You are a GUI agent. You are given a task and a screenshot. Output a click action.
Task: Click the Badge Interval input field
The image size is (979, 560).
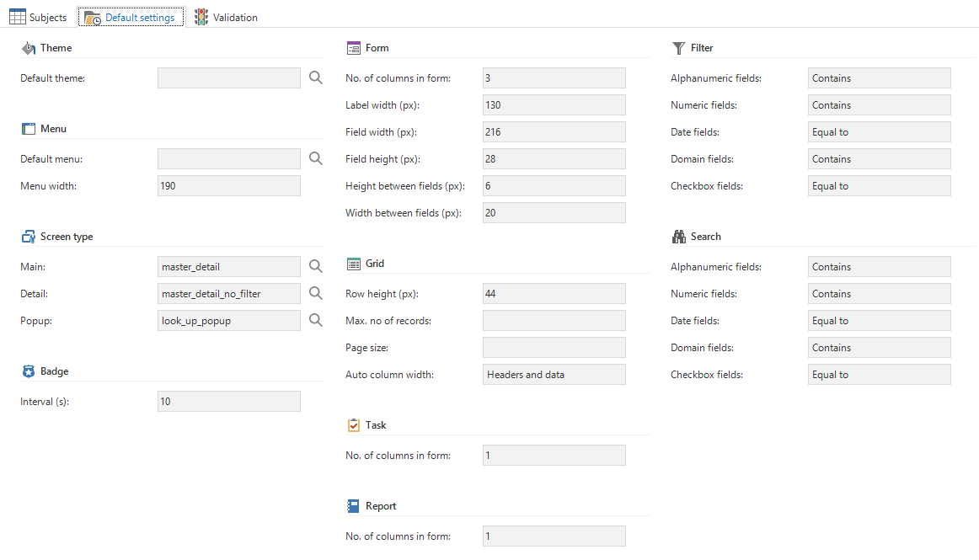228,401
